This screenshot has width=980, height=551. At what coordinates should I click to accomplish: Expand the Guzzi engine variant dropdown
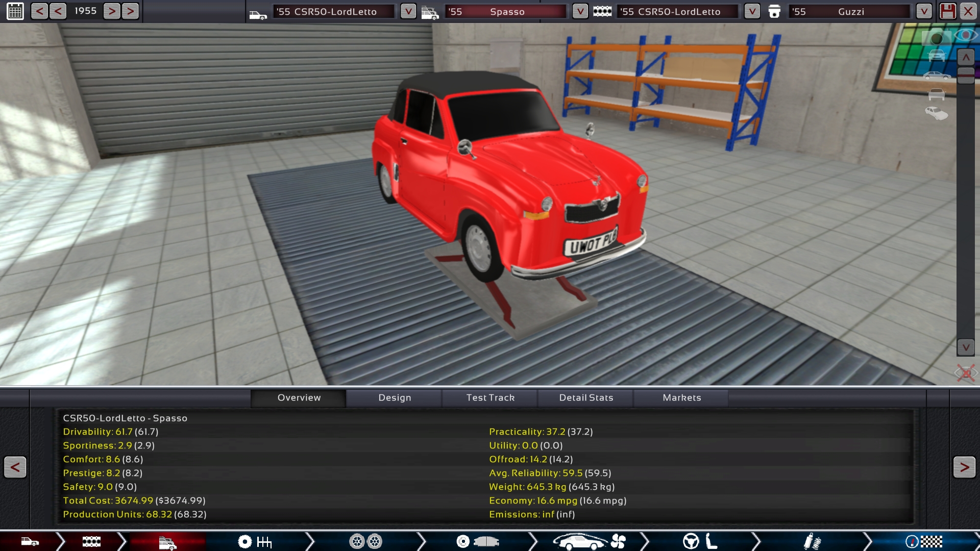coord(923,11)
